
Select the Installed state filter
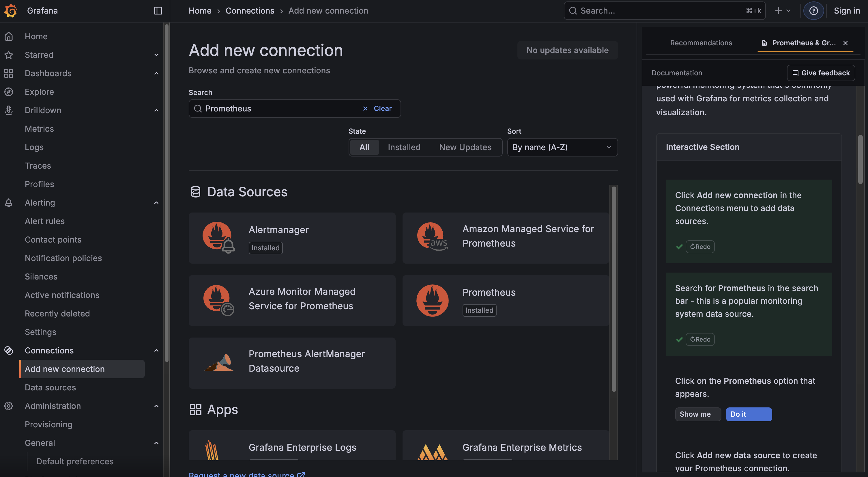[x=404, y=147]
